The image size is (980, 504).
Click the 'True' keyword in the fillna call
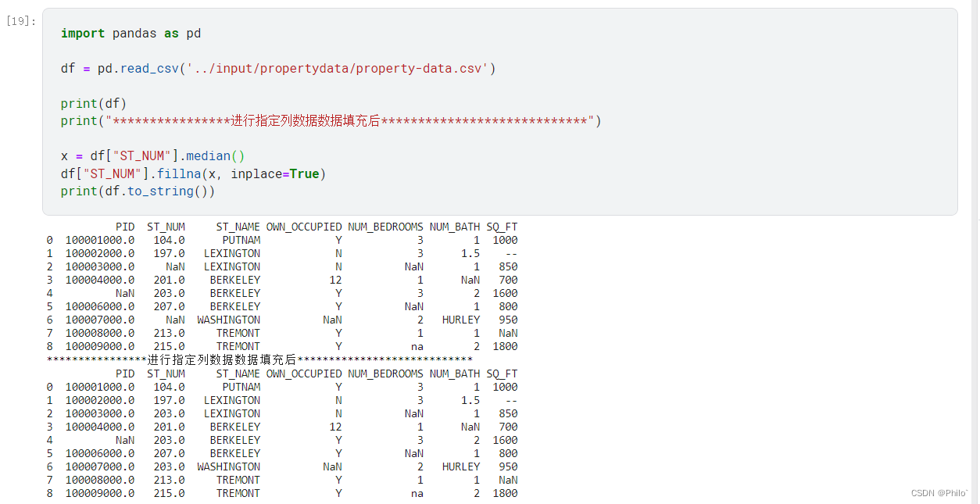[304, 173]
